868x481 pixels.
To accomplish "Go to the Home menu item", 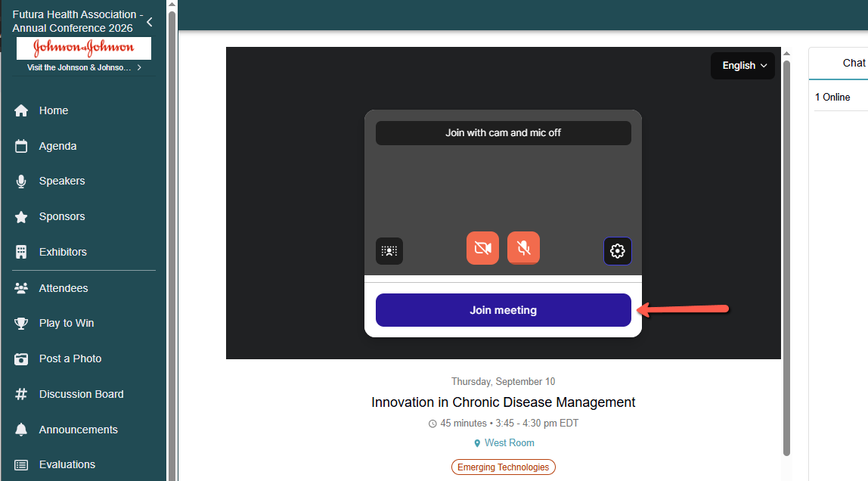I will tap(53, 110).
